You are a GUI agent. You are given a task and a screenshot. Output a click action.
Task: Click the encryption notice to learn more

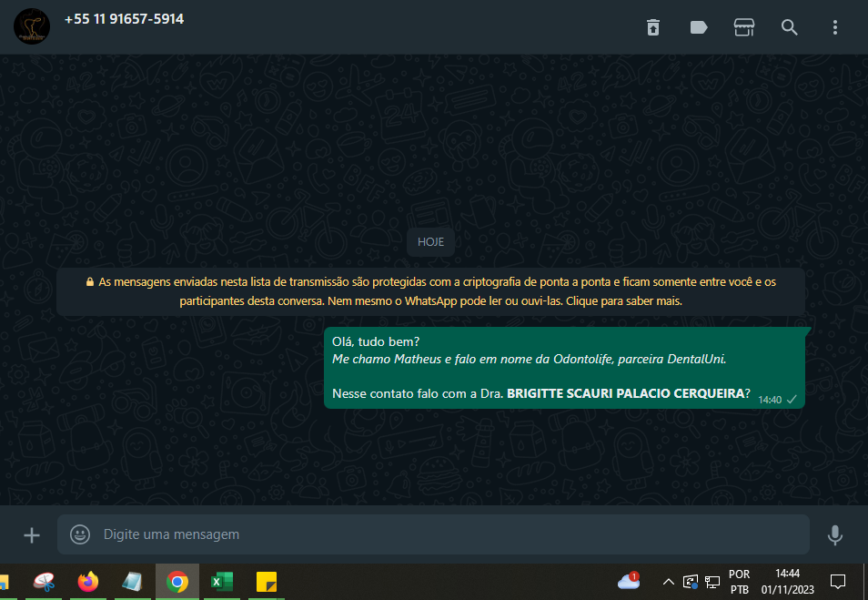point(430,291)
